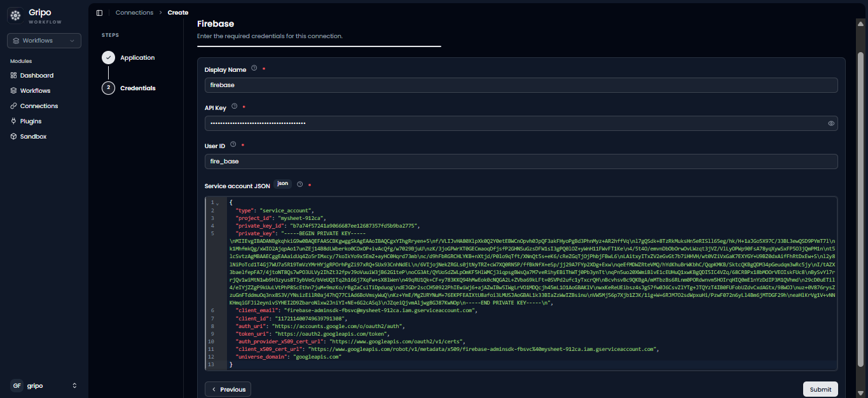Click the json badge label
Screen dimensions: 868x398
pos(283,184)
